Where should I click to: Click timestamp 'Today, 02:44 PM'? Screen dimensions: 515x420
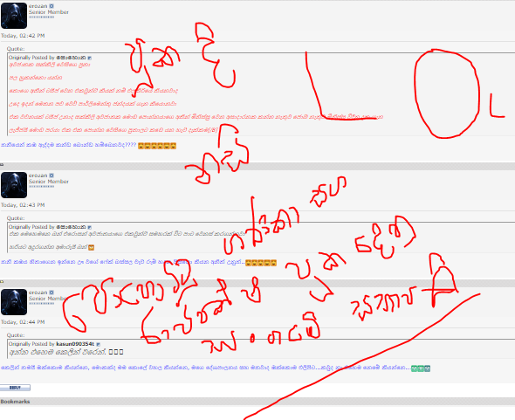tap(23, 322)
